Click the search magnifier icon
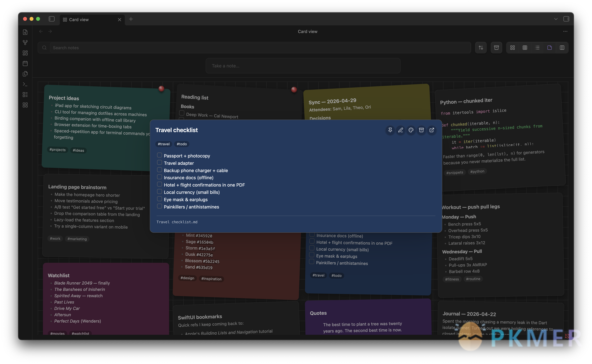The width and height of the screenshot is (592, 364). pos(44,48)
